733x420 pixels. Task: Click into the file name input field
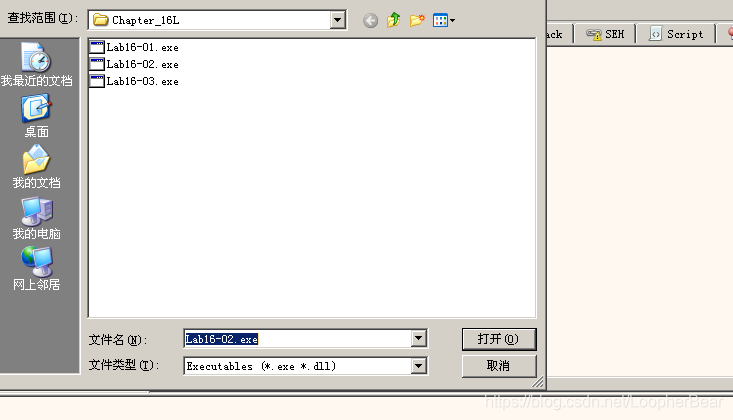(298, 339)
